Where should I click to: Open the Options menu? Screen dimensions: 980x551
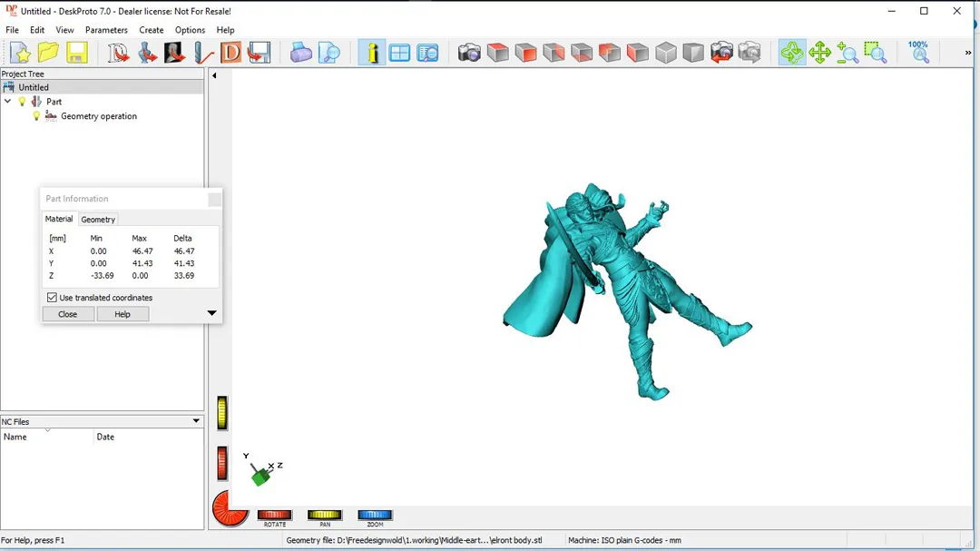(190, 30)
